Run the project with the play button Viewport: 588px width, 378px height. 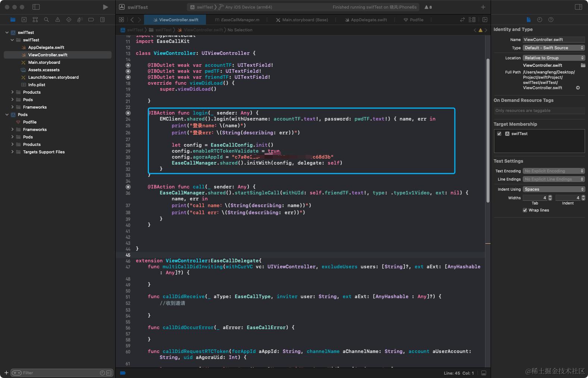click(x=106, y=7)
